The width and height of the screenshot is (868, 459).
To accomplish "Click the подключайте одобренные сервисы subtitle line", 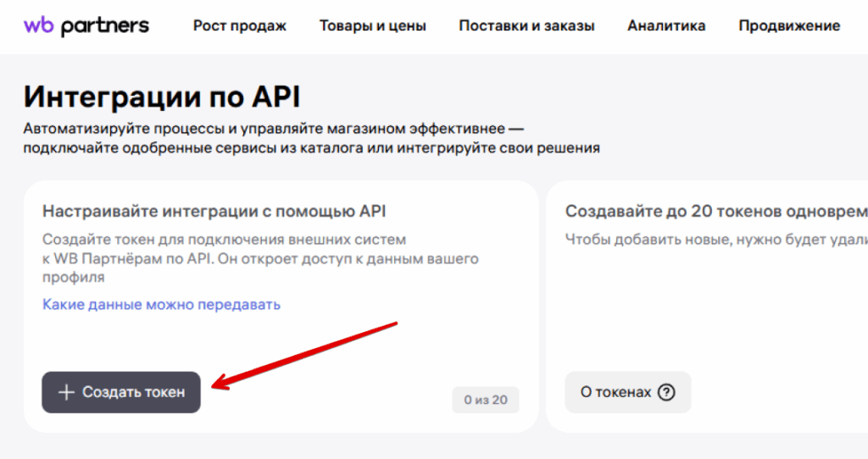I will tap(311, 148).
